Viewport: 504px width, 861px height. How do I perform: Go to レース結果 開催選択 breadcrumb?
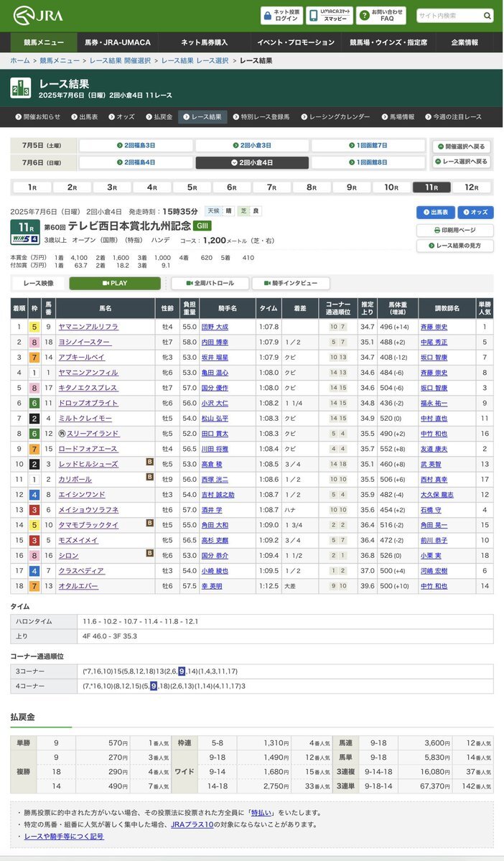[x=118, y=60]
